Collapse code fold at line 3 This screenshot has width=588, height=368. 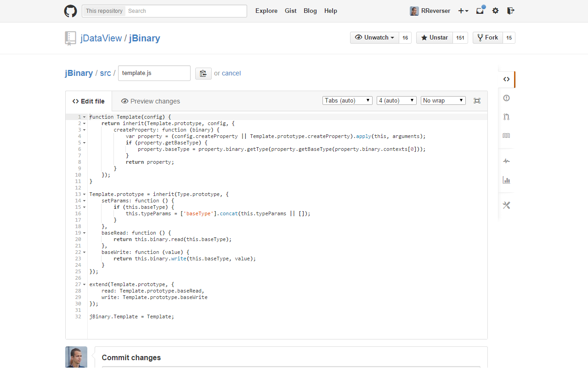click(85, 130)
